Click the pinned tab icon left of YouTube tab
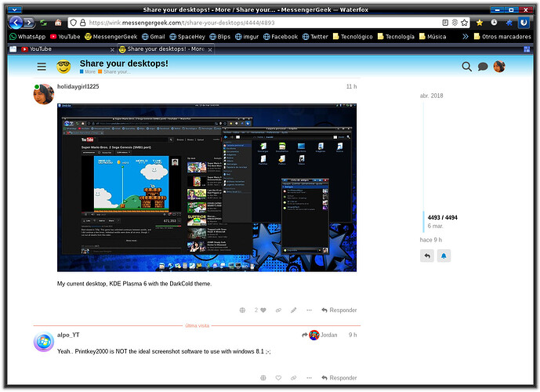 click(x=13, y=49)
